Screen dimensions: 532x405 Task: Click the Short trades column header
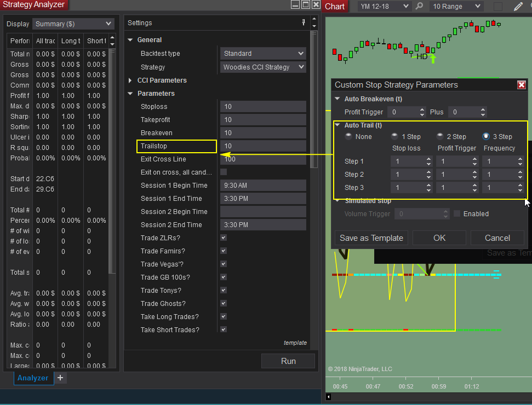click(96, 40)
